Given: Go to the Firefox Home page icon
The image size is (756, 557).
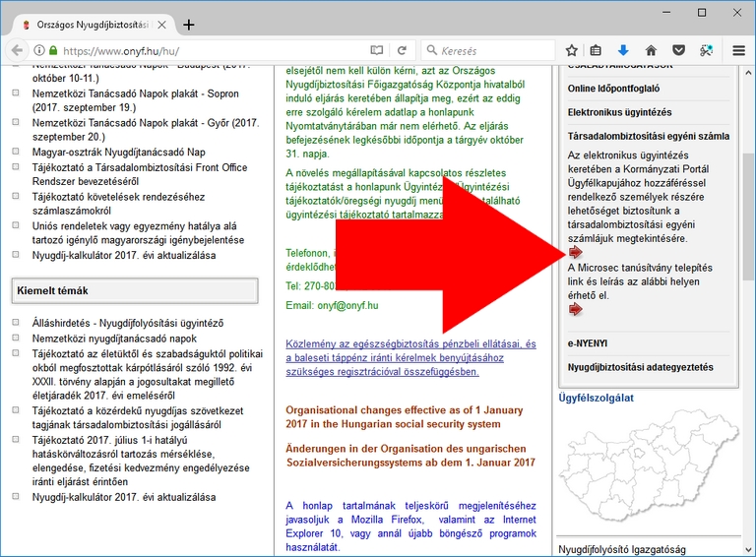Looking at the screenshot, I should (651, 50).
